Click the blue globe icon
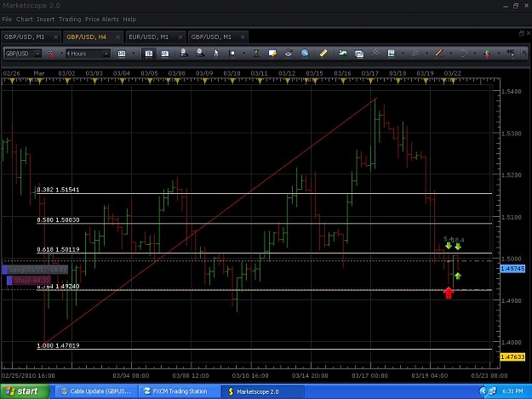Viewport: 532px width, 399px height. tap(305, 54)
